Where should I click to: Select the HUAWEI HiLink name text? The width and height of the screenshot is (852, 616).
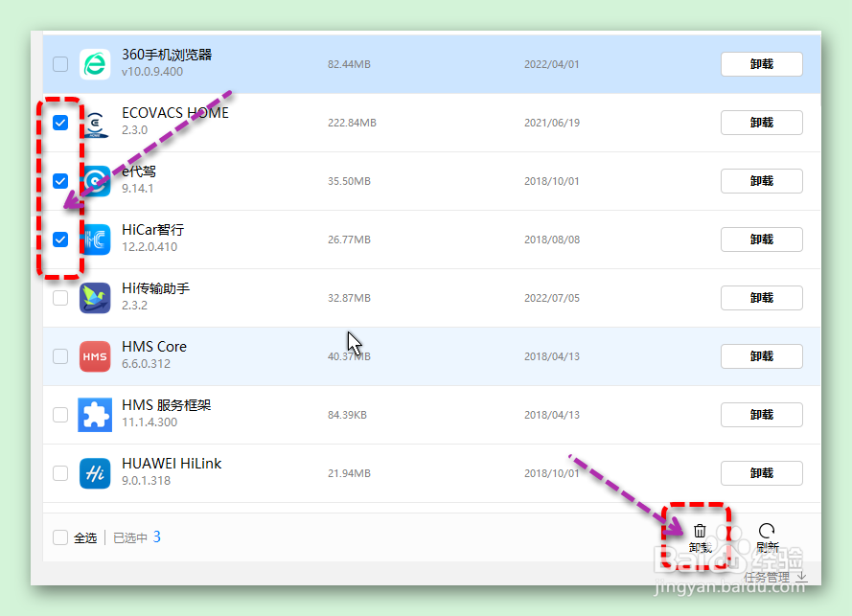(x=172, y=464)
